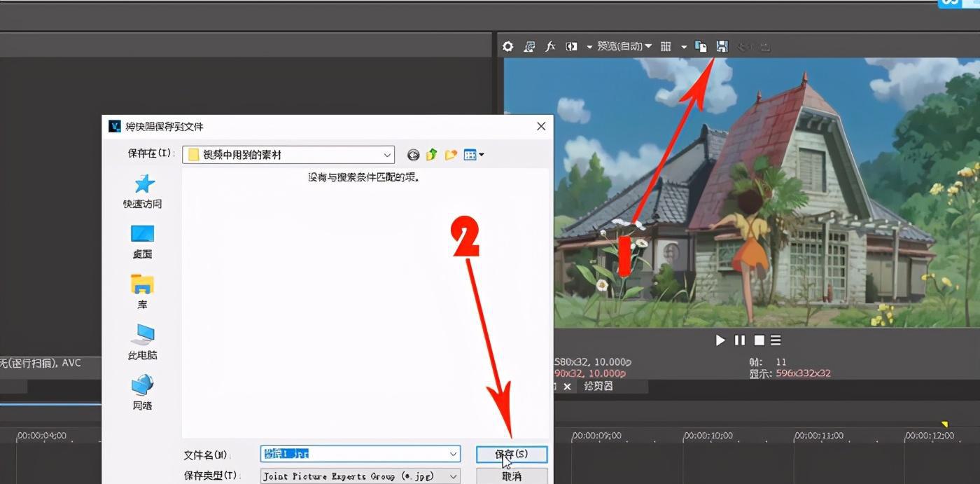Image resolution: width=980 pixels, height=484 pixels.
Task: Stop the video preview playback
Action: tap(759, 340)
